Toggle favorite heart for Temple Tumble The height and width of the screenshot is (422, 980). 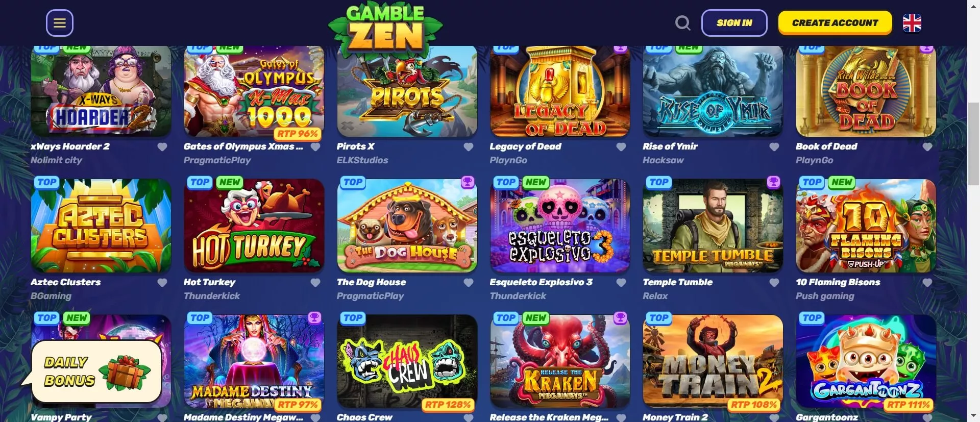[774, 283]
